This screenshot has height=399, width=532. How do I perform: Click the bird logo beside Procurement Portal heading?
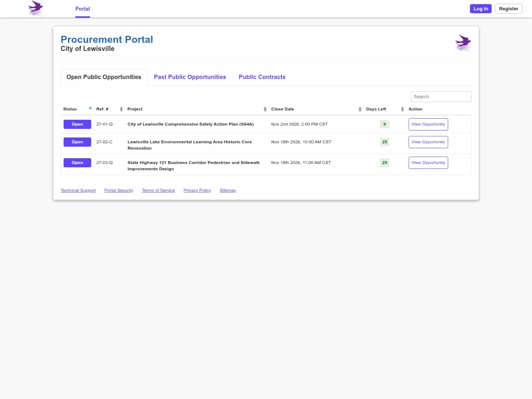coord(463,43)
